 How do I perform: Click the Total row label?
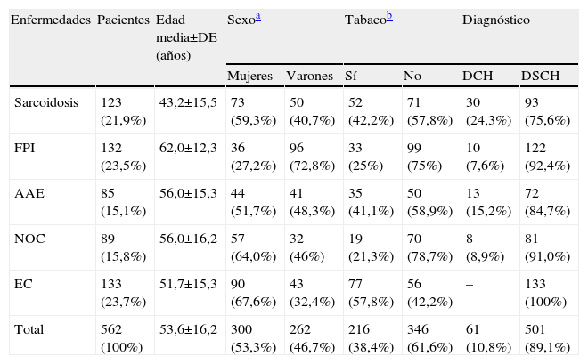[28, 329]
